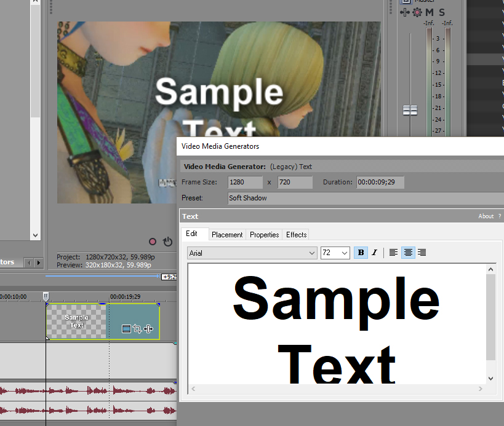Image resolution: width=504 pixels, height=426 pixels.
Task: Click the About link in Text header
Action: pos(486,216)
